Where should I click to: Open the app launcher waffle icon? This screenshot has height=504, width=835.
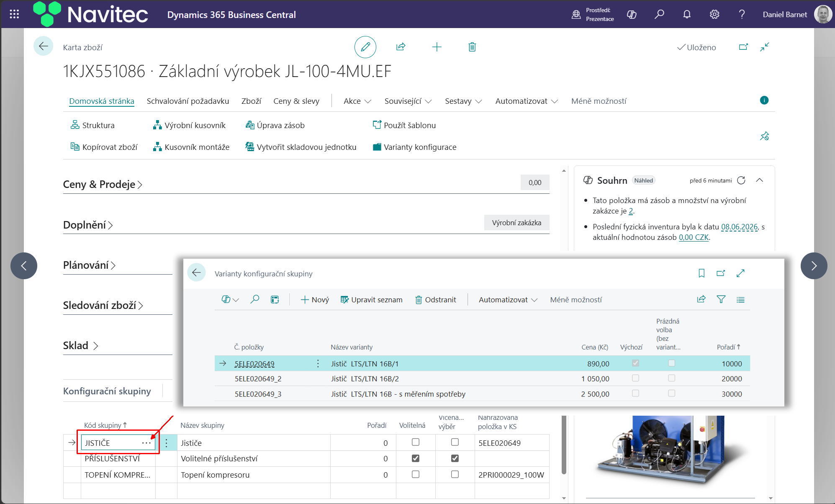tap(14, 14)
